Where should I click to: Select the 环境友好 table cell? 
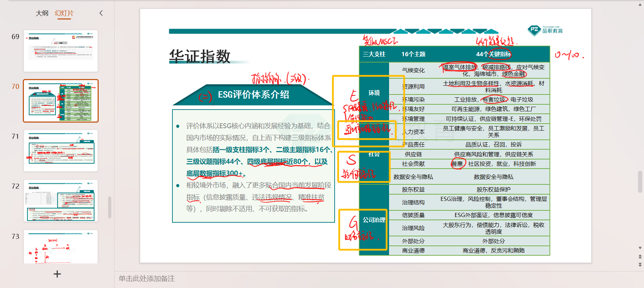[x=413, y=109]
